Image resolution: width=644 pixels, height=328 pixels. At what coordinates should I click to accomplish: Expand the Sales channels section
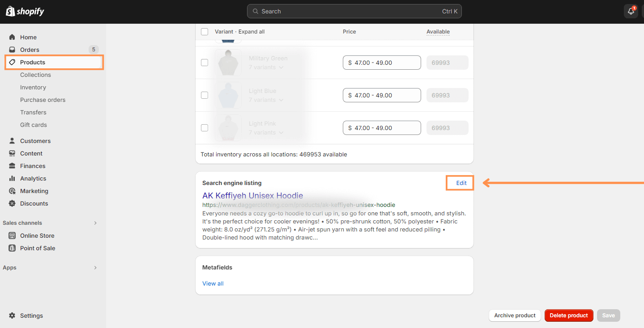pos(95,223)
